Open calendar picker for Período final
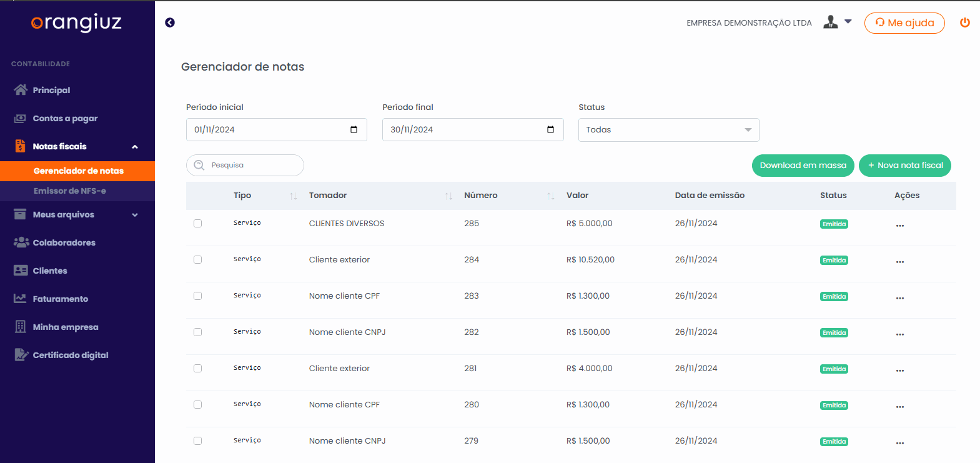This screenshot has width=980, height=463. [x=550, y=129]
